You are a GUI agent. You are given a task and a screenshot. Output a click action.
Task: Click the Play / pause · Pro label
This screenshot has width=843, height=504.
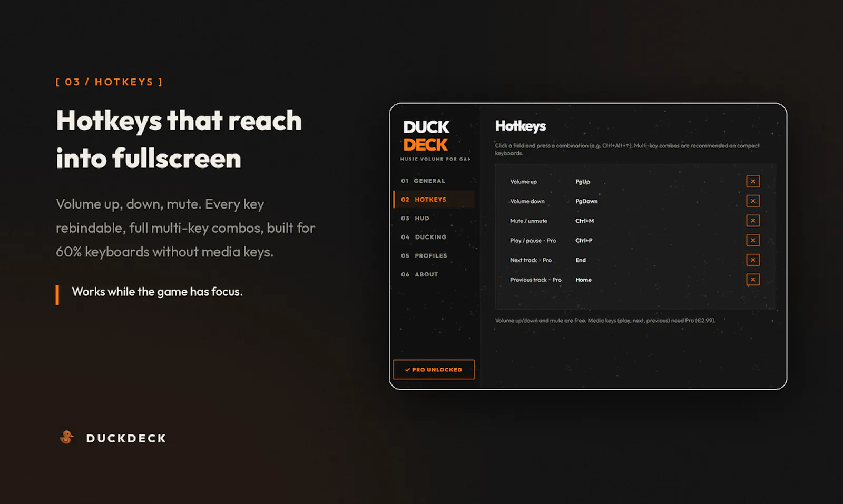click(x=533, y=240)
